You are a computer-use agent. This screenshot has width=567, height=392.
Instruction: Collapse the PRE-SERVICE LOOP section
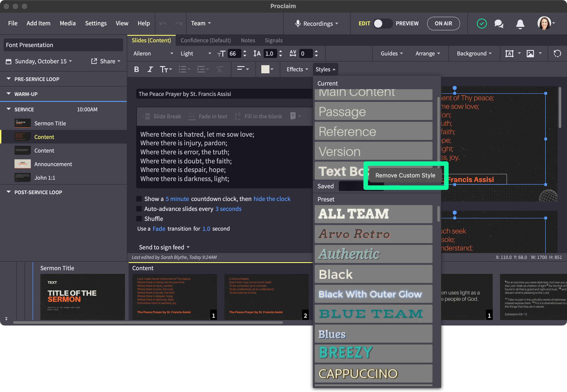(x=9, y=79)
